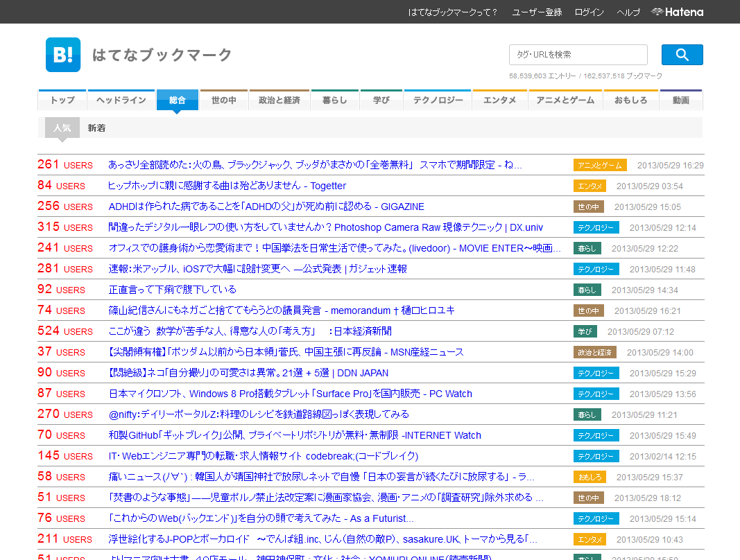The height and width of the screenshot is (560, 740).
Task: Open the テクノロジー tab
Action: pos(438,100)
